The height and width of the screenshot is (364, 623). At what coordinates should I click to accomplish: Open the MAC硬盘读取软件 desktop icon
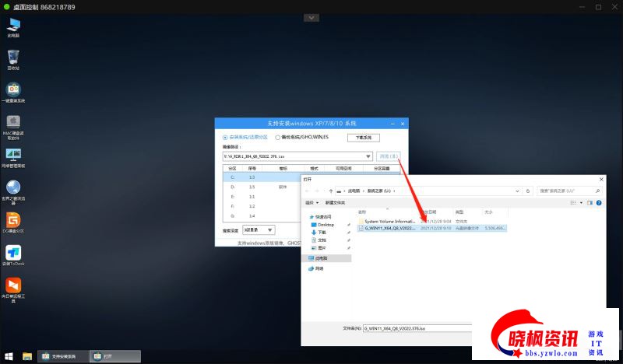click(13, 123)
